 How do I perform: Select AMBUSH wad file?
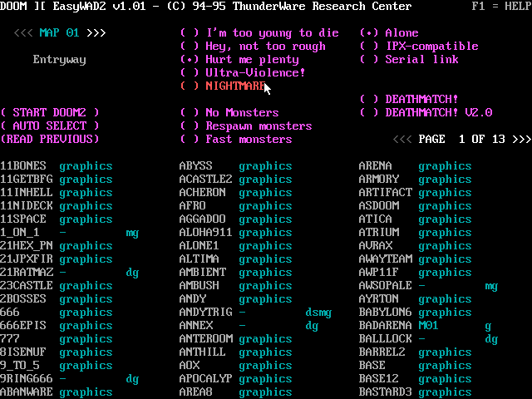click(199, 285)
